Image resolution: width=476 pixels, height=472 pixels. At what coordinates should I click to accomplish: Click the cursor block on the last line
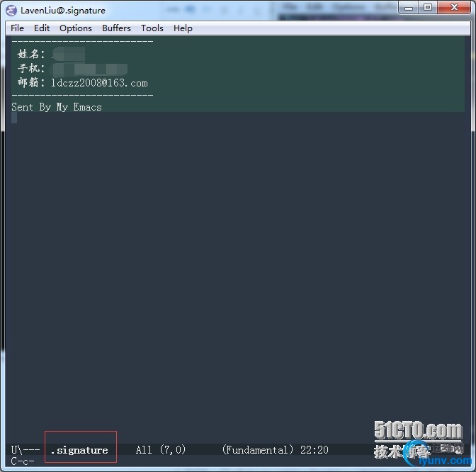pyautogui.click(x=14, y=118)
